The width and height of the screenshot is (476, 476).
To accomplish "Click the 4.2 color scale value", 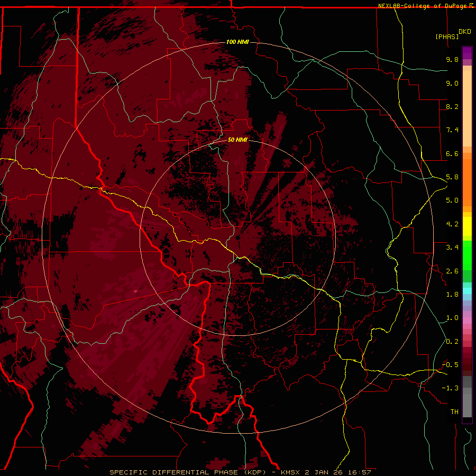I will 452,224.
